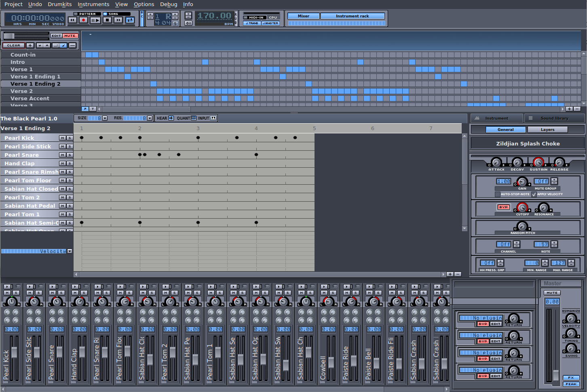Show the Mixer panel

304,16
